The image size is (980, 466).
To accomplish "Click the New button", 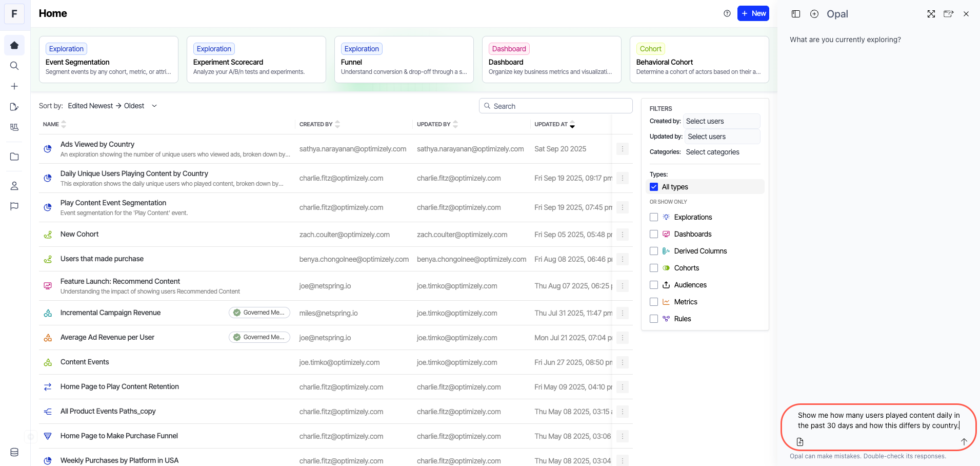I will pos(753,13).
